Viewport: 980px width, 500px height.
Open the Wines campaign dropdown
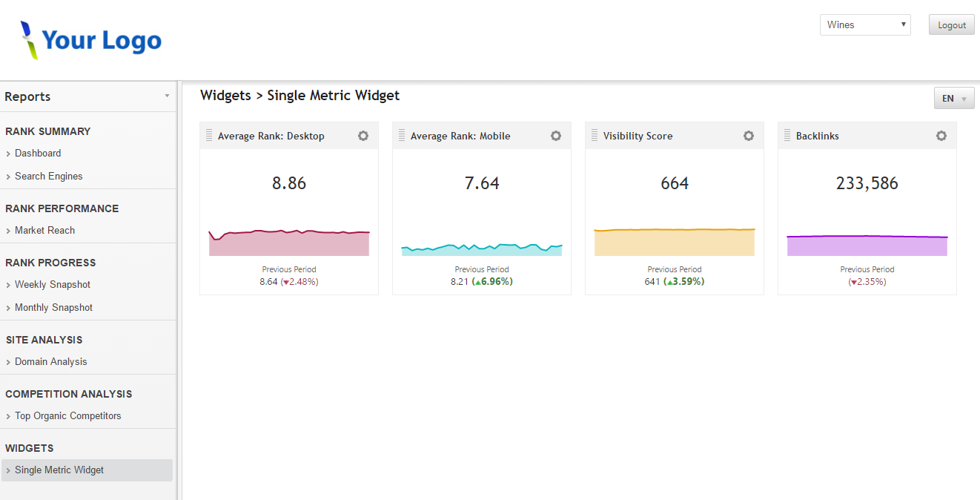[x=865, y=24]
